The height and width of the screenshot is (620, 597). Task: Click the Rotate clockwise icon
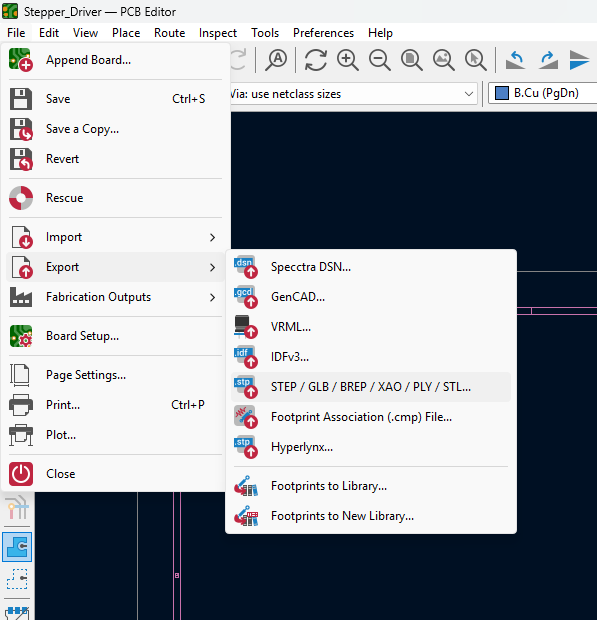548,60
